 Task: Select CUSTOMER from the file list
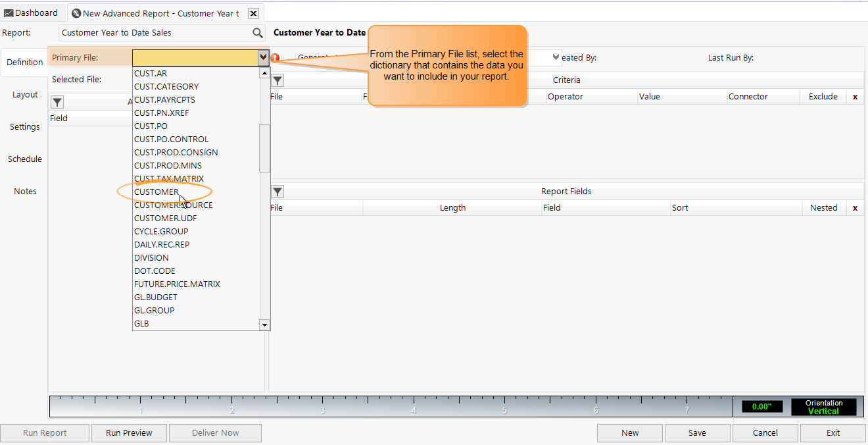156,192
